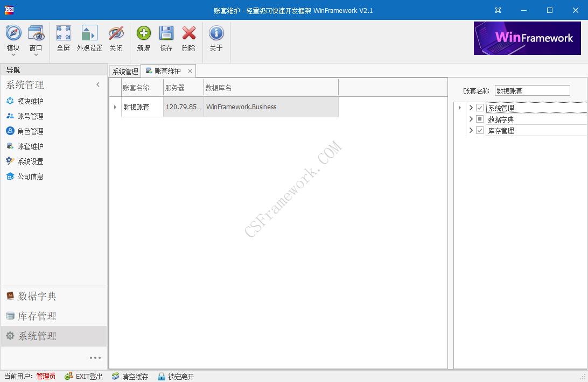Uncheck the 库存管理 checkbox
The width and height of the screenshot is (588, 382).
479,130
